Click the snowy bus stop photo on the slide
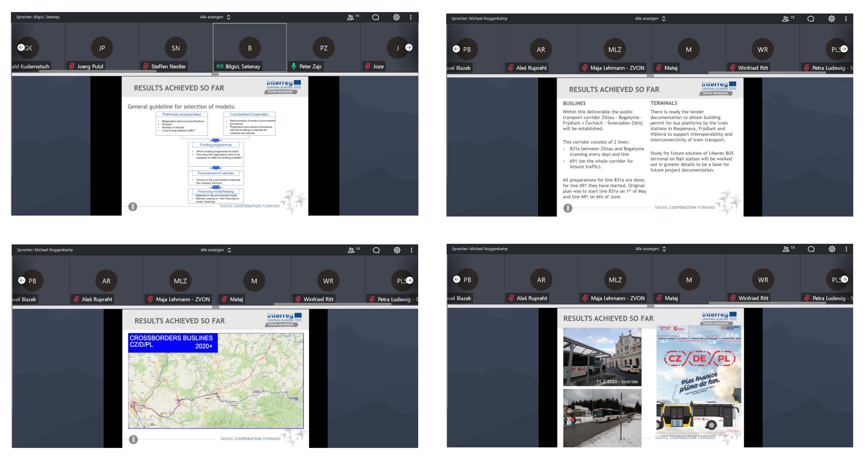This screenshot has height=459, width=868. (x=602, y=418)
